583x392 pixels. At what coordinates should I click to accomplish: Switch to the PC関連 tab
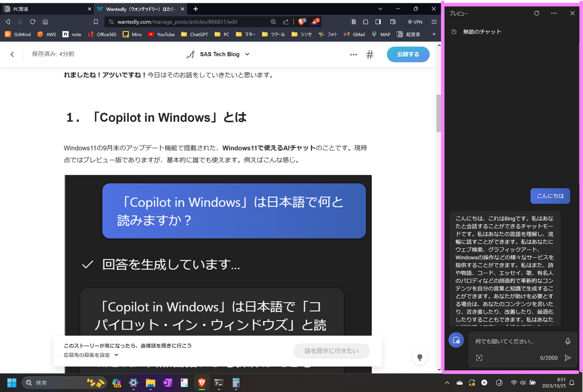[47, 9]
